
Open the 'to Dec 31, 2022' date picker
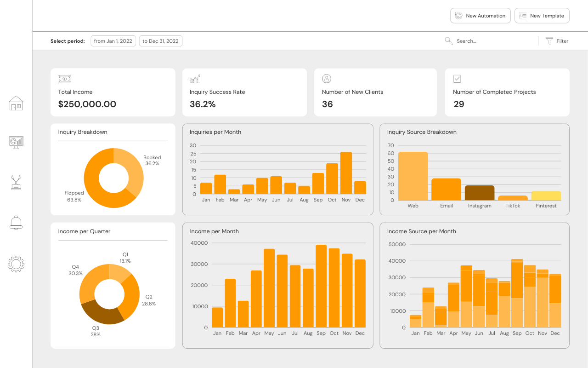[x=160, y=41]
